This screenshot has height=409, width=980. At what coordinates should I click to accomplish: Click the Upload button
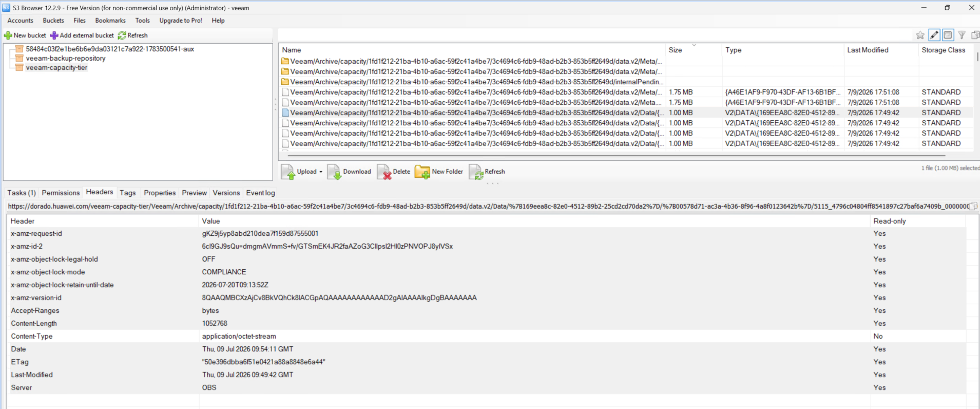tap(299, 172)
